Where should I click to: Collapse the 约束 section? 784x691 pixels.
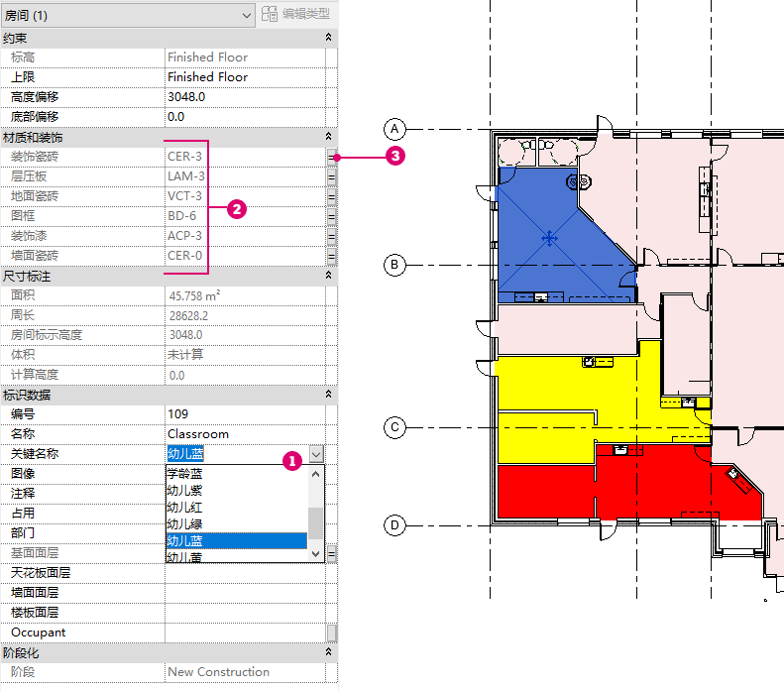[x=328, y=38]
